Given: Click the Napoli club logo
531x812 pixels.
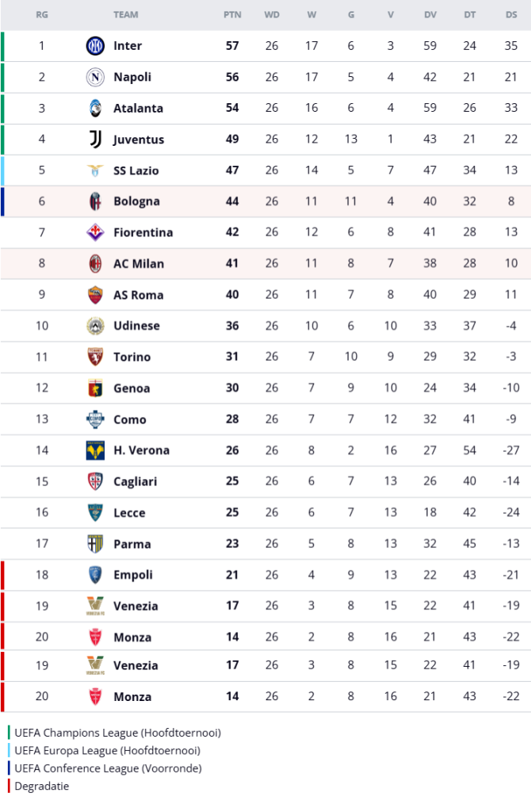Looking at the screenshot, I should 95,77.
